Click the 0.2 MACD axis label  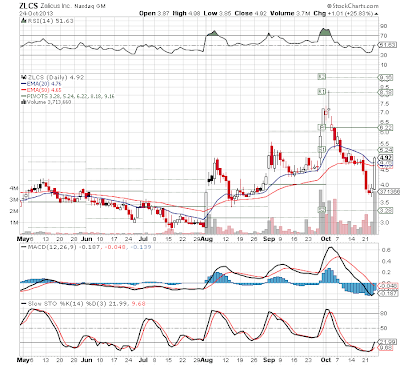point(386,272)
